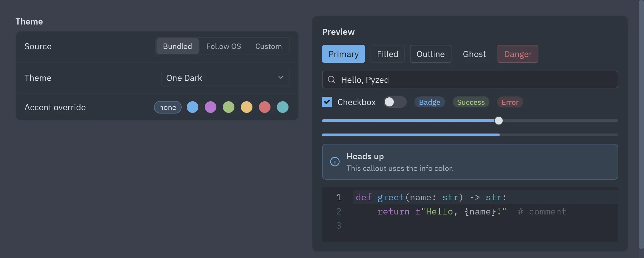Pick the purple accent color swatch
This screenshot has height=258, width=644.
tap(211, 107)
